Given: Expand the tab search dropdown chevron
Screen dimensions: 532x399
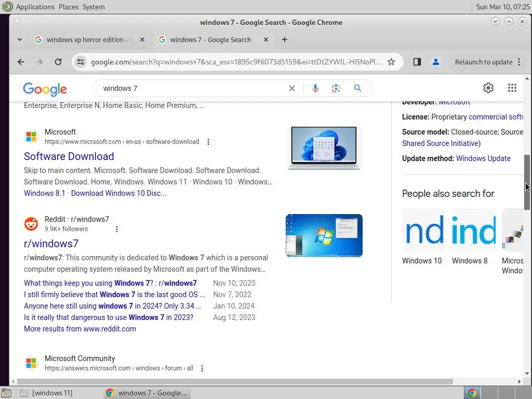Looking at the screenshot, I should click(x=20, y=39).
